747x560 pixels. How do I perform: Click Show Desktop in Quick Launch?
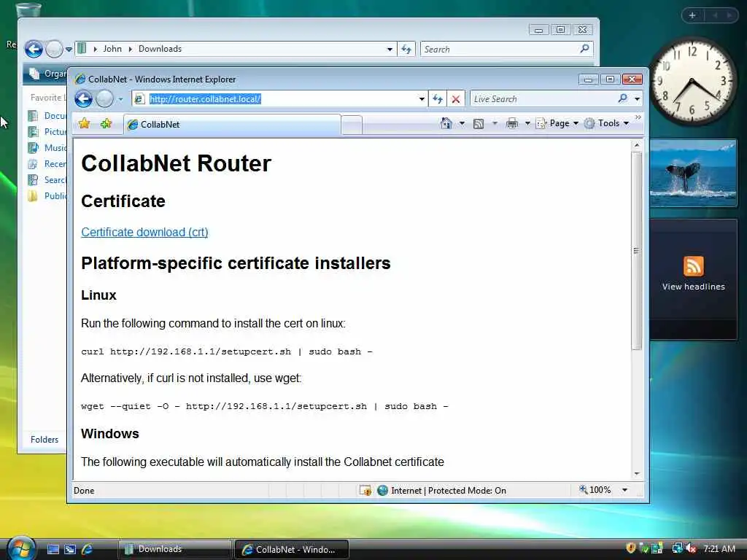[53, 550]
